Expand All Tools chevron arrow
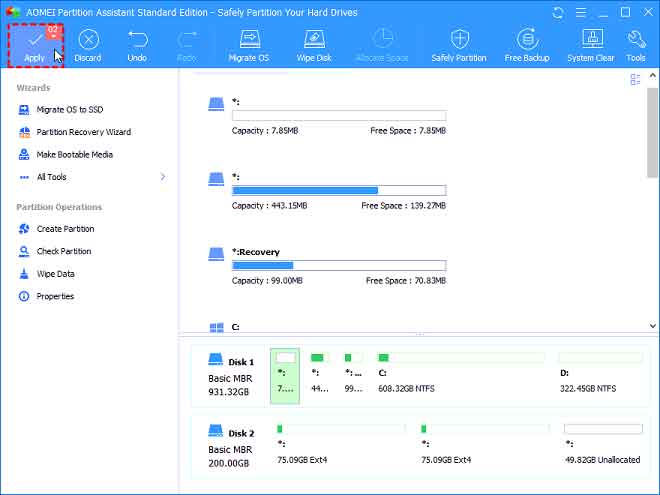 [163, 177]
